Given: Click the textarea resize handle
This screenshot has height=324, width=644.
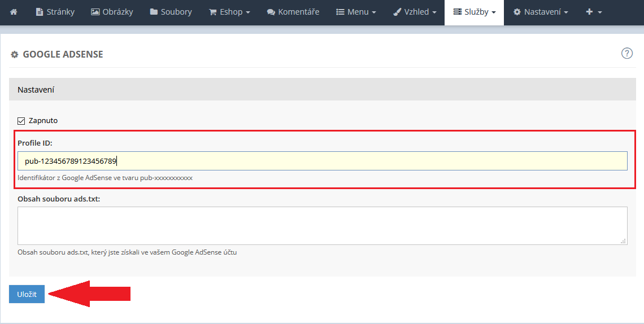Looking at the screenshot, I should point(624,241).
